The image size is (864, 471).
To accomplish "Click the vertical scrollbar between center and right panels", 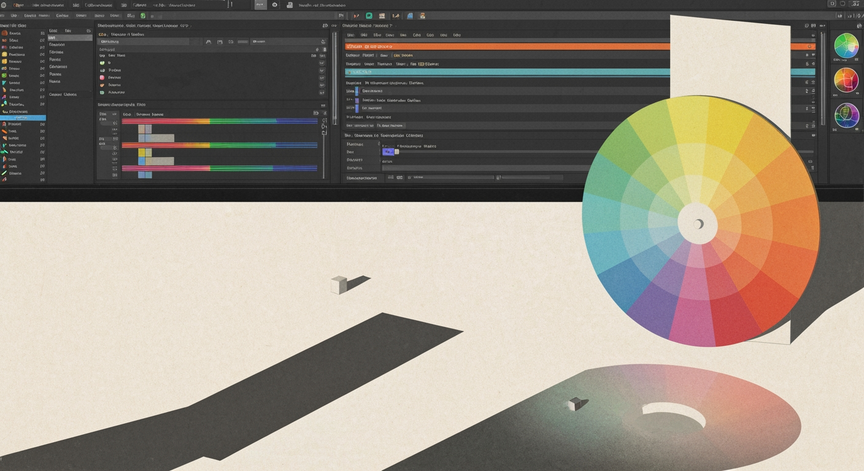I will 334,77.
